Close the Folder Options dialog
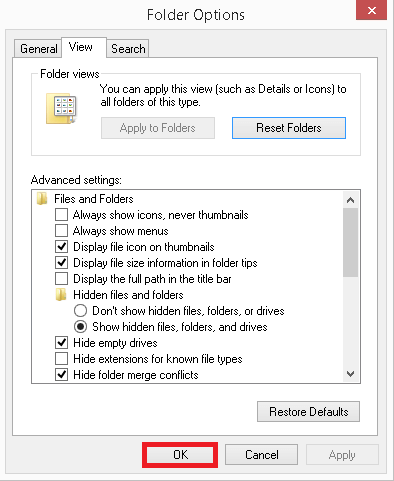Image resolution: width=394 pixels, height=481 pixels. click(371, 10)
